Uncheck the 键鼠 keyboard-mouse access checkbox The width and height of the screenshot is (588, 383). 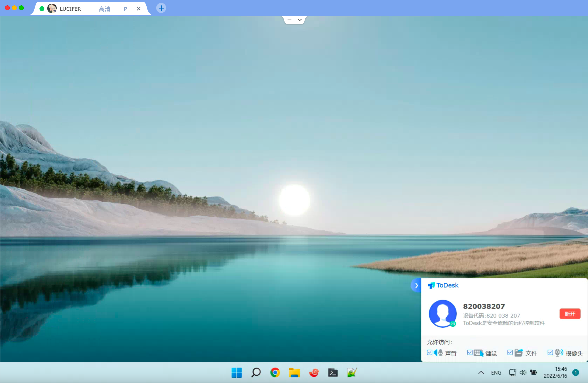pos(470,353)
